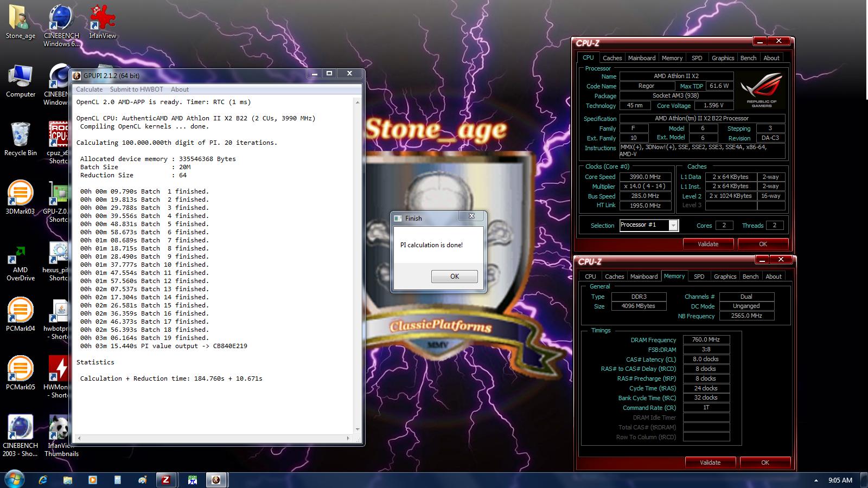Click GPUPI horizontal scrollbar right arrow
Image resolution: width=868 pixels, height=488 pixels.
point(348,438)
